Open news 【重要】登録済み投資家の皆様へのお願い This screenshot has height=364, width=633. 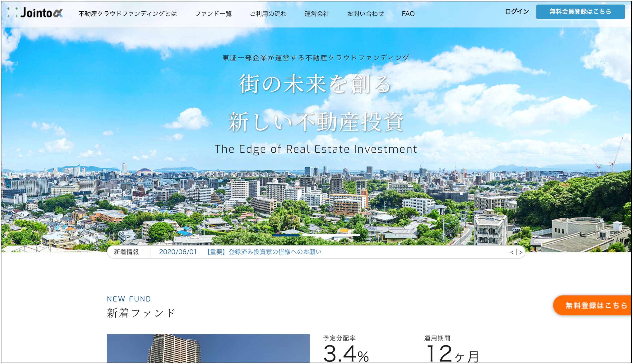264,252
